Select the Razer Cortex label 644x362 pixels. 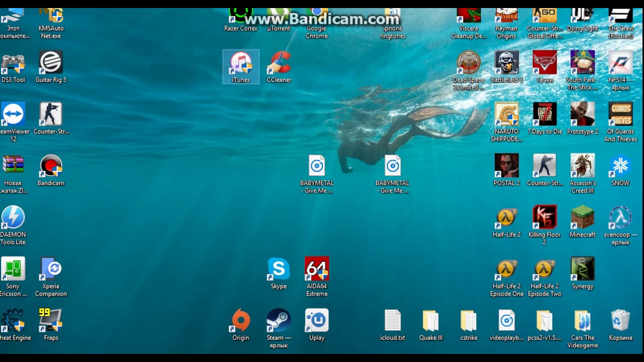tap(240, 29)
